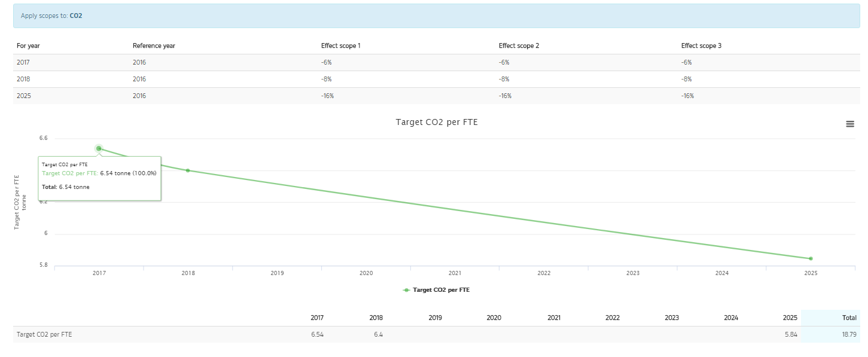Select the 2017 data point on the chart
This screenshot has height=357, width=868.
99,148
